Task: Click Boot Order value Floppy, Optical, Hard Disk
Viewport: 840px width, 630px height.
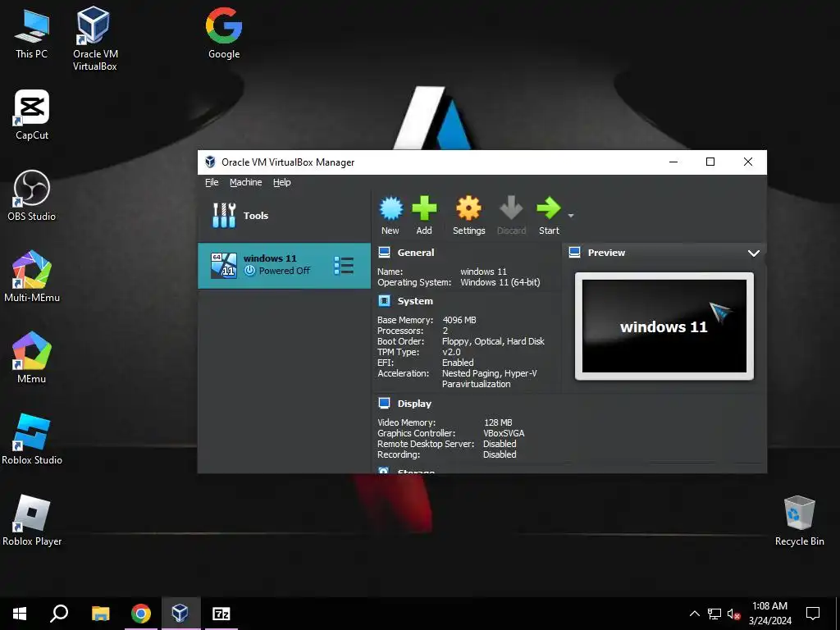Action: (x=493, y=341)
